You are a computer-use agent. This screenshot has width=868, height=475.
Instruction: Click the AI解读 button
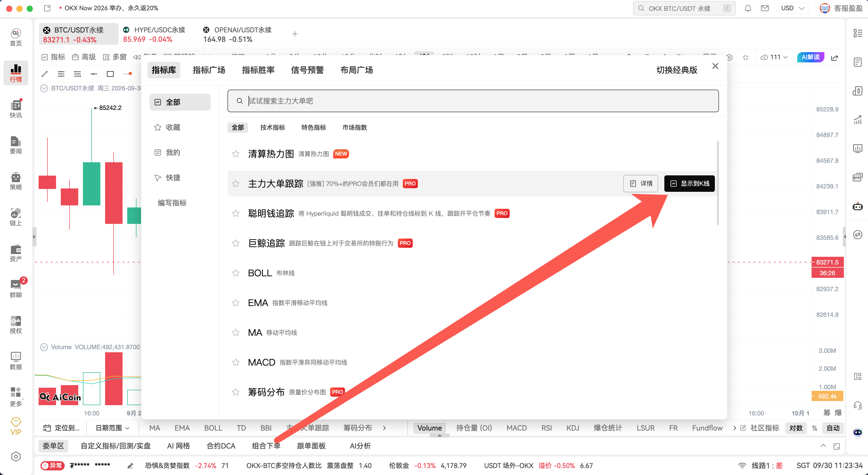click(811, 57)
